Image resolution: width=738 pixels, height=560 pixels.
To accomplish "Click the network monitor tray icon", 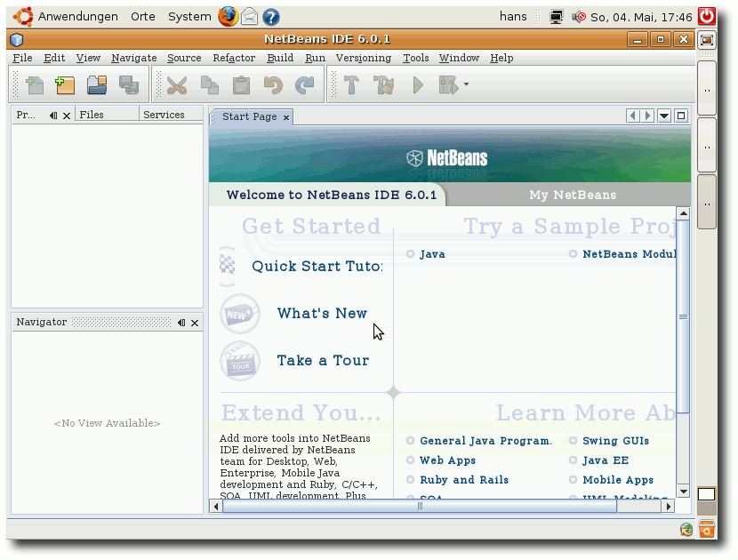I will click(556, 18).
